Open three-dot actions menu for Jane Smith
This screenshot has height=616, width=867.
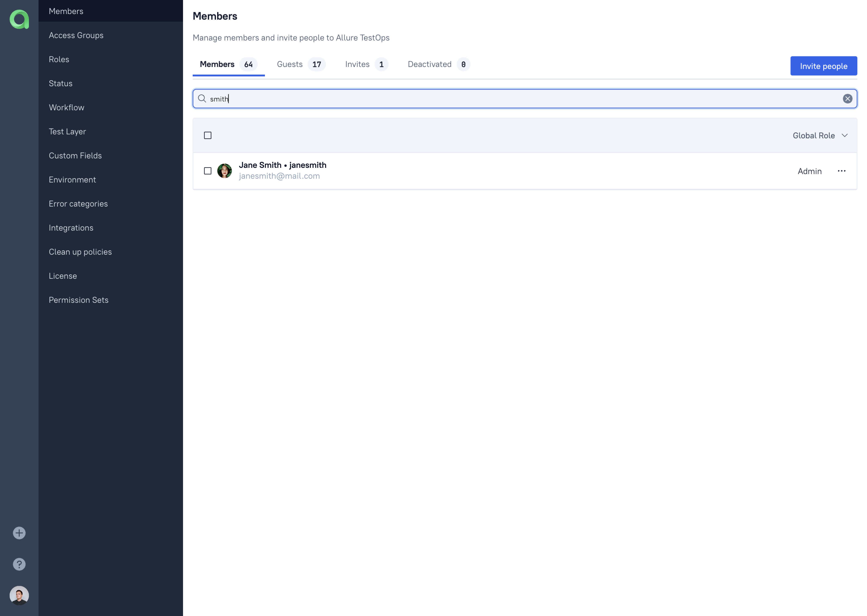(x=841, y=171)
